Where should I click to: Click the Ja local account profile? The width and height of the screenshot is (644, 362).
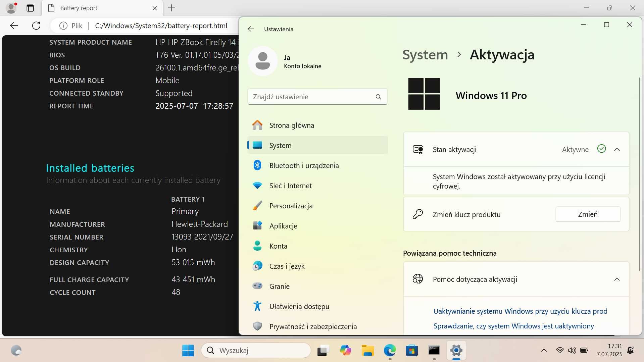pyautogui.click(x=285, y=61)
